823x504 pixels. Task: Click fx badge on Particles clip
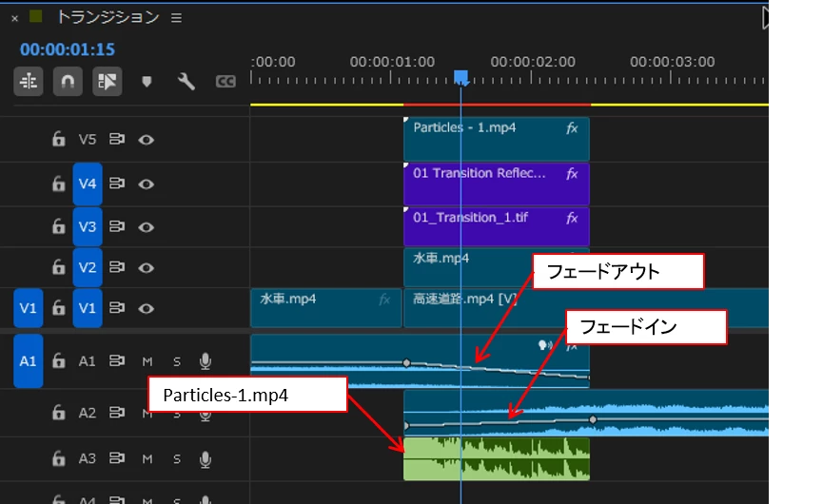pos(572,128)
